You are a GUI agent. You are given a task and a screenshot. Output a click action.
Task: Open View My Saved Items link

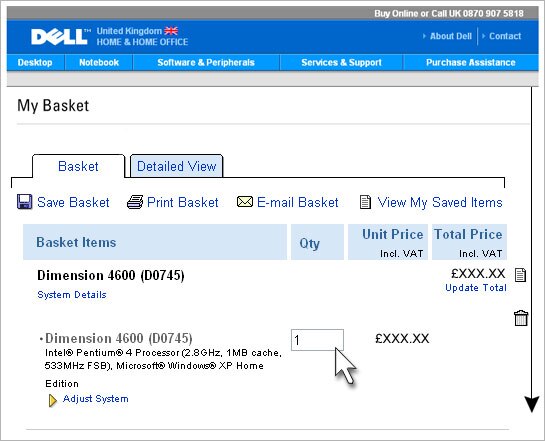[440, 202]
